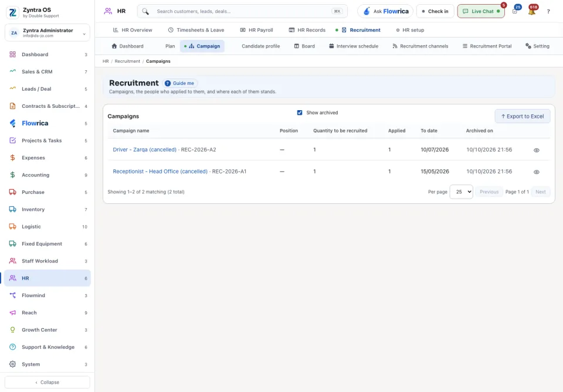
Task: Open Driver - Zarqa (cancelled) campaign link
Action: pyautogui.click(x=144, y=149)
